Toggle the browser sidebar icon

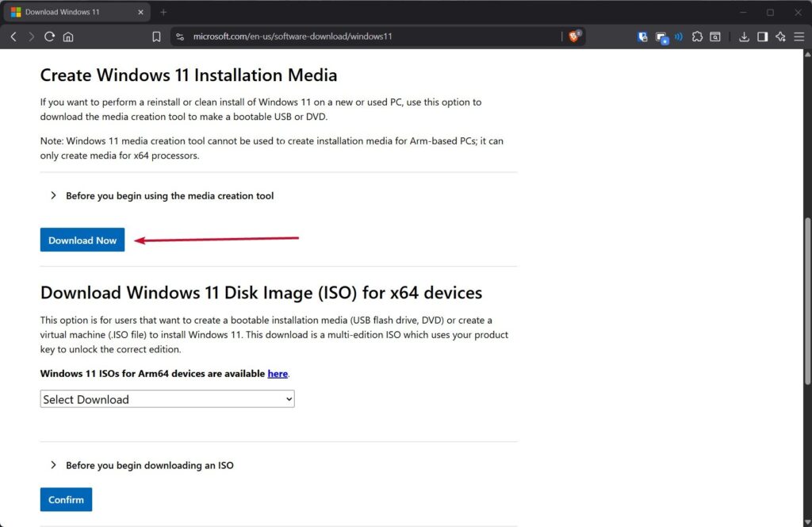pyautogui.click(x=762, y=37)
